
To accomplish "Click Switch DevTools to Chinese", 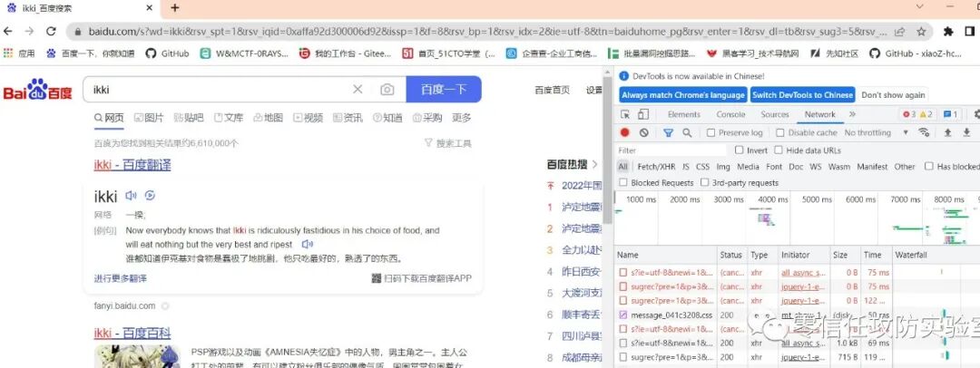I will (x=802, y=95).
